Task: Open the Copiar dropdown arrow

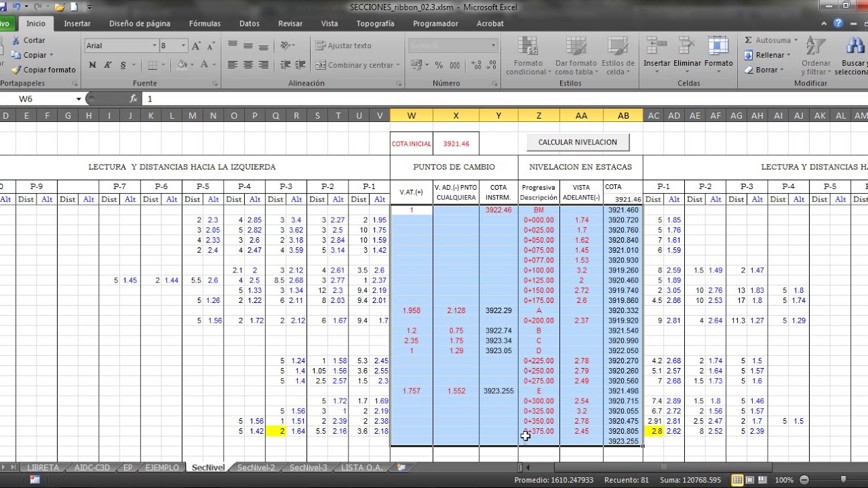Action: point(53,55)
